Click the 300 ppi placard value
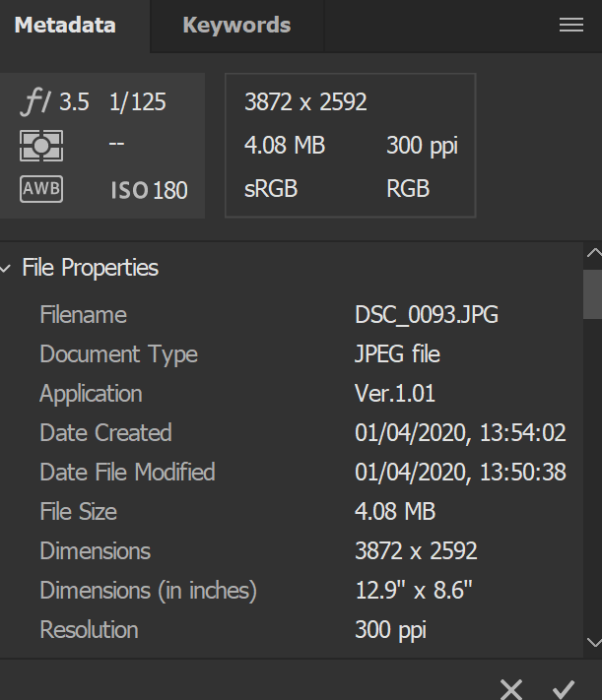602x700 pixels. click(422, 146)
